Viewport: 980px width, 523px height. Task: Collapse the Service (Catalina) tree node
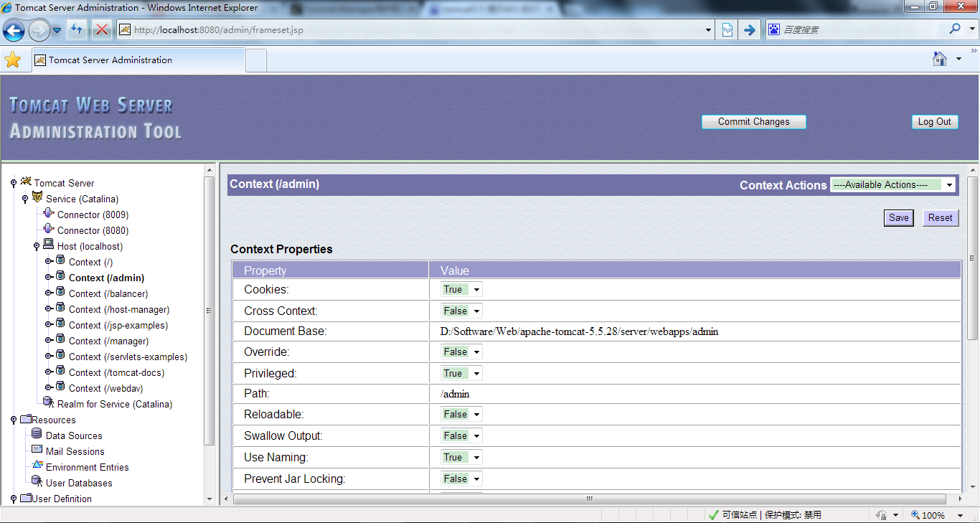click(25, 199)
